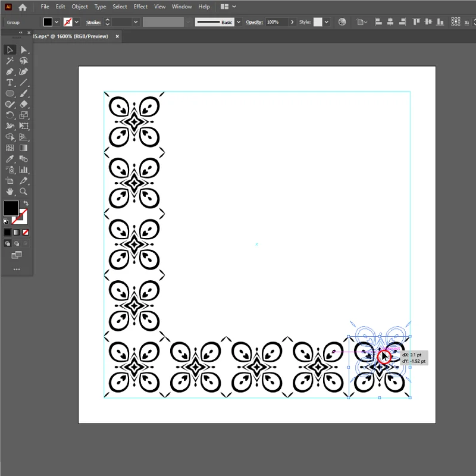Viewport: 476px width, 476px height.
Task: Select the Scale tool
Action: [x=24, y=115]
